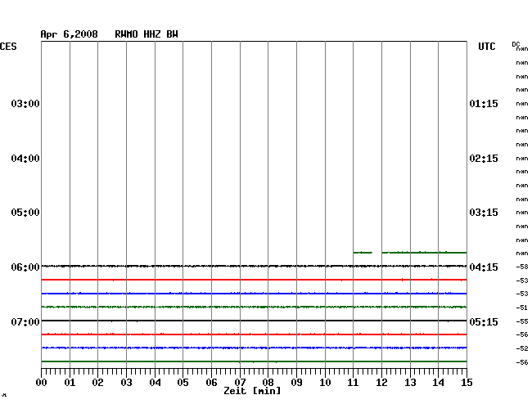The height and width of the screenshot is (404, 532).
Task: Select the '02:15' UTC time label
Action: [x=484, y=159]
